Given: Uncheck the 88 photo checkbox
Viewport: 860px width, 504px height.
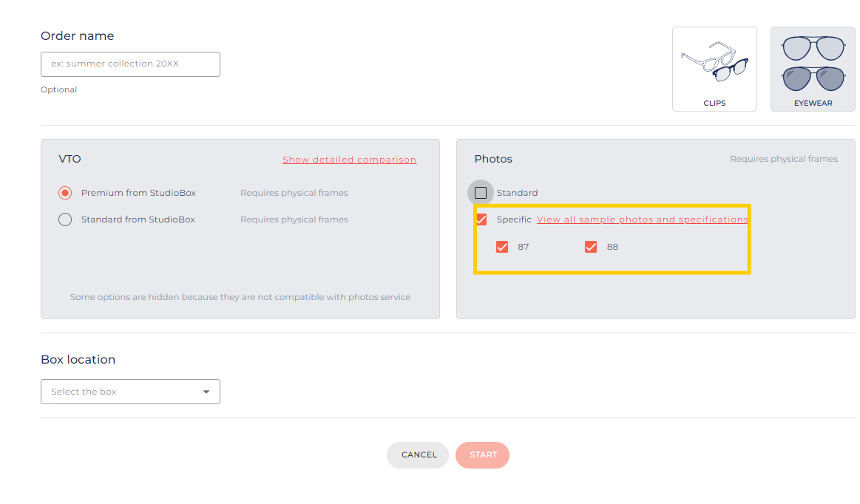Looking at the screenshot, I should click(591, 247).
